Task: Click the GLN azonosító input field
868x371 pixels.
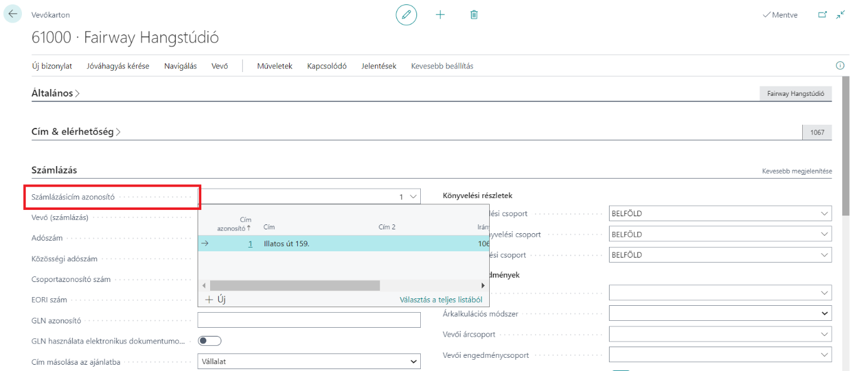Action: [309, 320]
